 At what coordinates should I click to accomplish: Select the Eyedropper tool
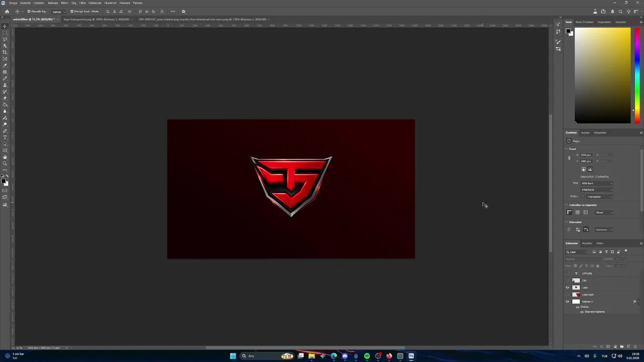pyautogui.click(x=5, y=65)
